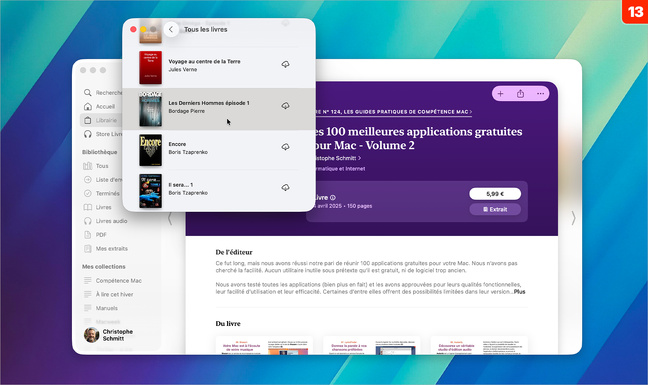Image resolution: width=648 pixels, height=385 pixels.
Task: Click the PDF document icon in sidebar
Action: click(x=88, y=235)
